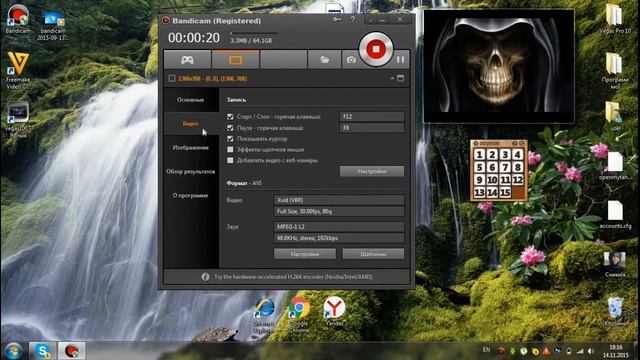
Task: Select the Програми мої folder
Action: (x=615, y=71)
